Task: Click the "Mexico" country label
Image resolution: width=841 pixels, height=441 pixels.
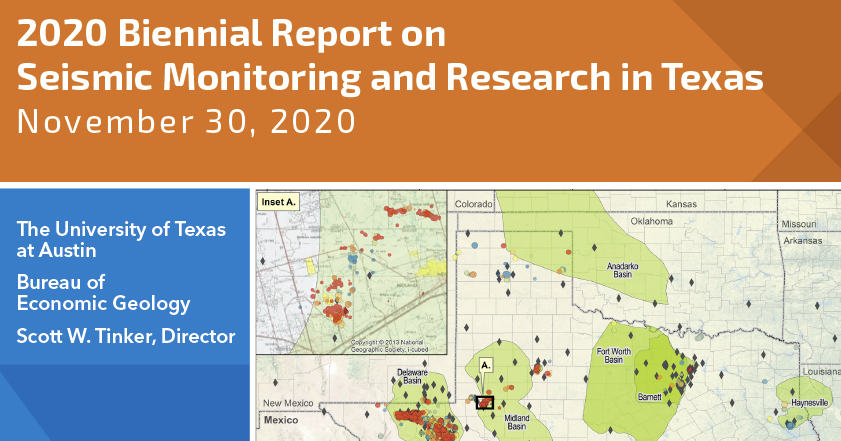Action: 281,420
